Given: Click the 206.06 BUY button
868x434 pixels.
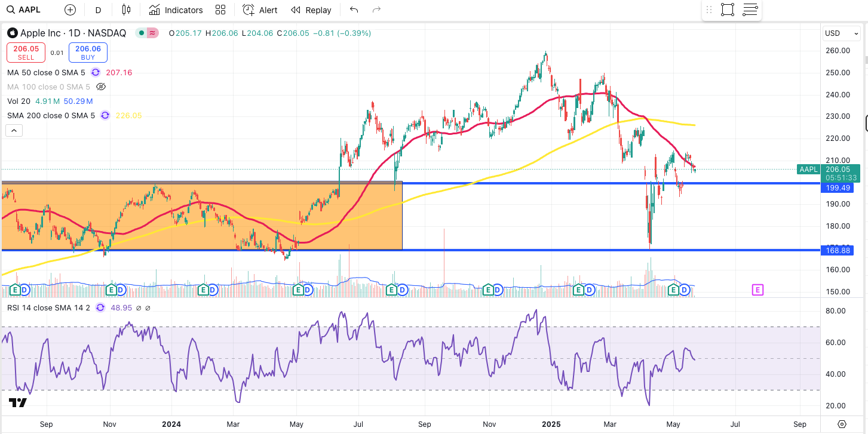Looking at the screenshot, I should tap(88, 53).
